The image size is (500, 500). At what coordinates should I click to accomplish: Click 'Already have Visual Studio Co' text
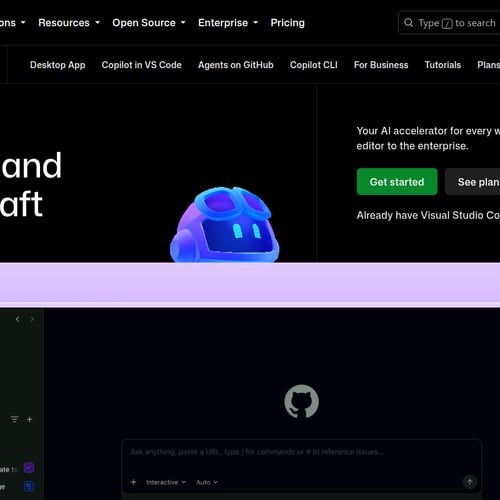428,215
